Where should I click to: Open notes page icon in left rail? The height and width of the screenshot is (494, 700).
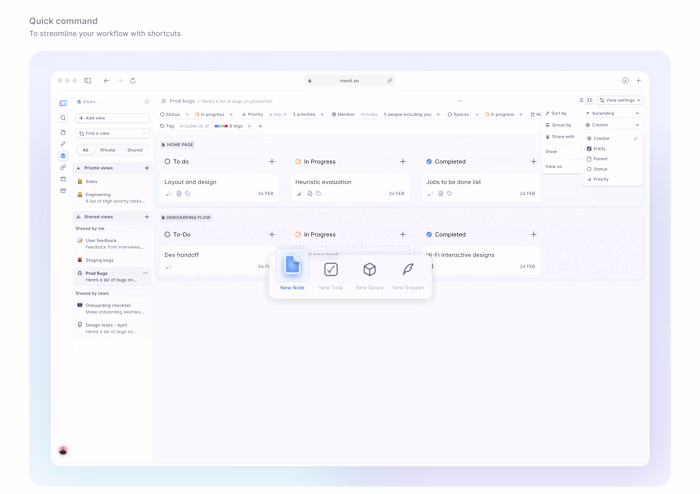(x=63, y=133)
